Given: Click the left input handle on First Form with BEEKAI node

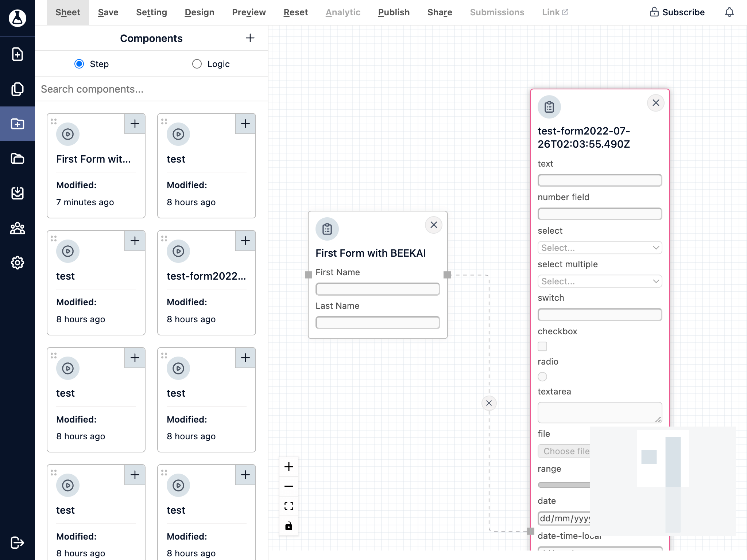Looking at the screenshot, I should [x=309, y=275].
